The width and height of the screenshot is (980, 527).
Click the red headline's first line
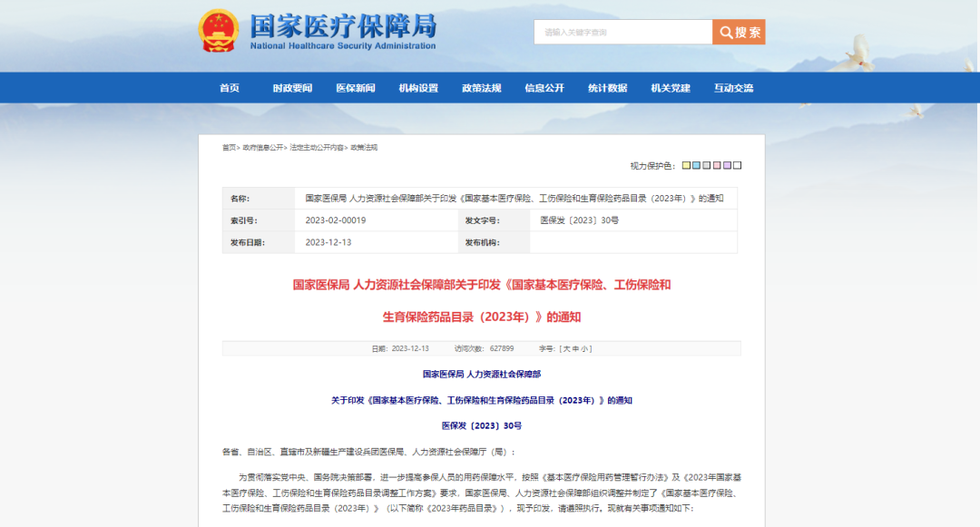point(482,285)
